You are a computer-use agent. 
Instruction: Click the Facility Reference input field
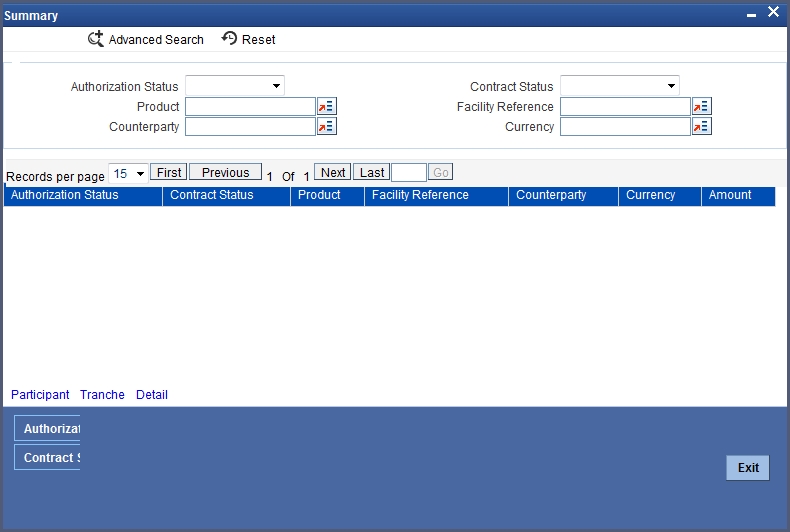click(625, 106)
